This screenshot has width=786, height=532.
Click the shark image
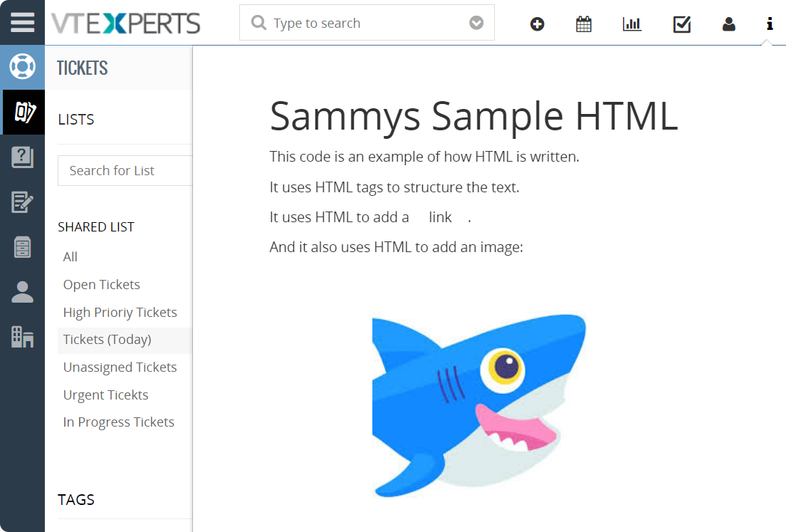tap(478, 405)
